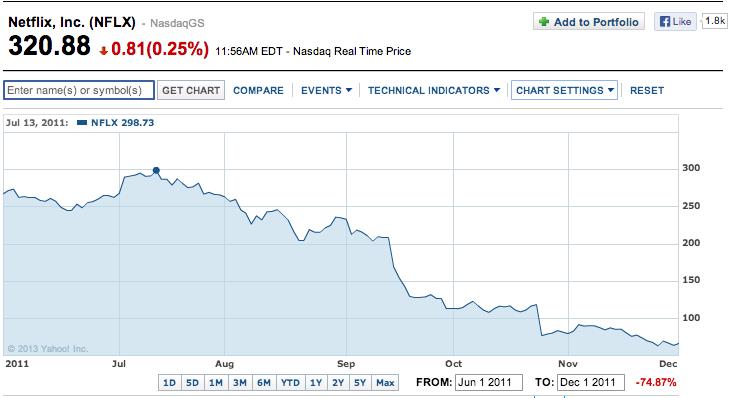Click the data point marker on the chart line

[x=156, y=171]
